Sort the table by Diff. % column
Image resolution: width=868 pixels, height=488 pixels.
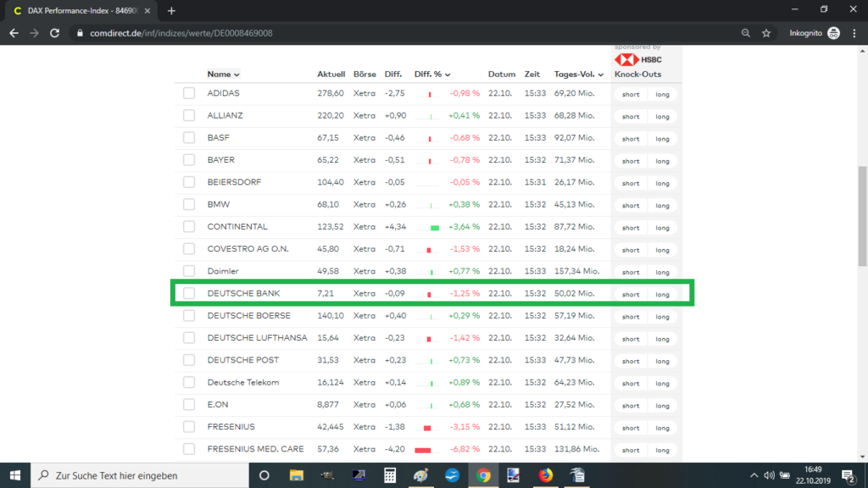432,75
